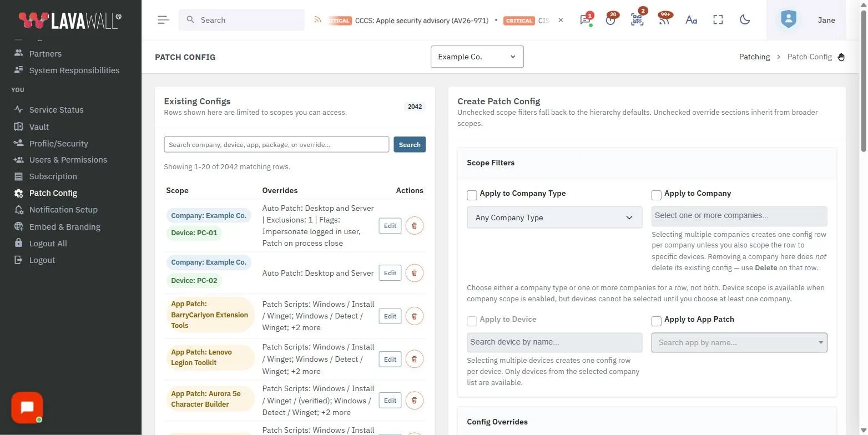Click the RSS icon beside the news ticker
This screenshot has width=868, height=435.
317,20
